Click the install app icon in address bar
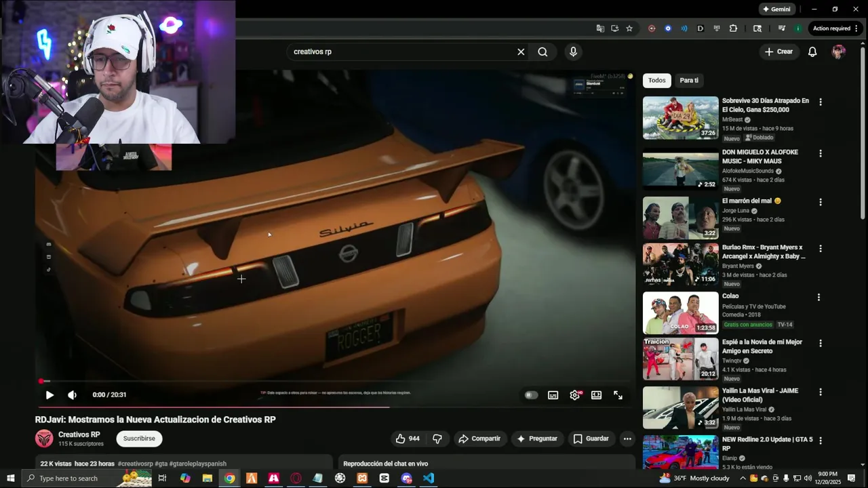This screenshot has width=868, height=488. click(614, 28)
